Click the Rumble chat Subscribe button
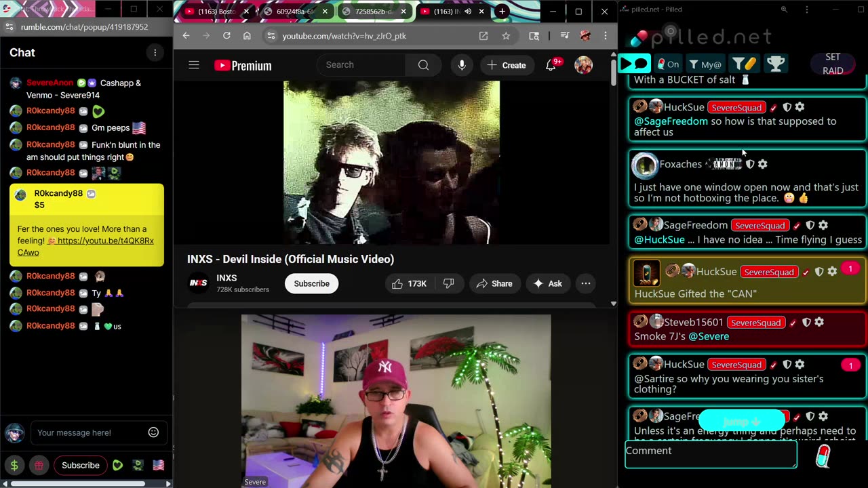Screen dimensions: 868x488 81,465
